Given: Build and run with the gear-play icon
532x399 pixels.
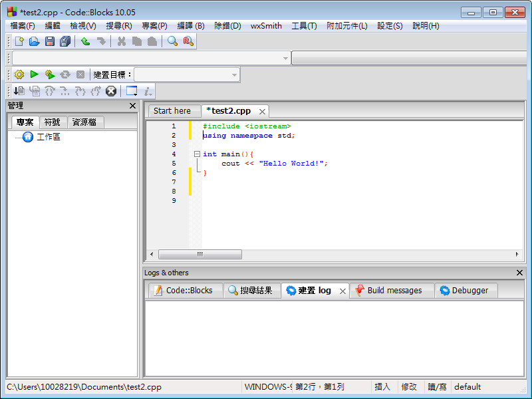Looking at the screenshot, I should click(x=50, y=74).
